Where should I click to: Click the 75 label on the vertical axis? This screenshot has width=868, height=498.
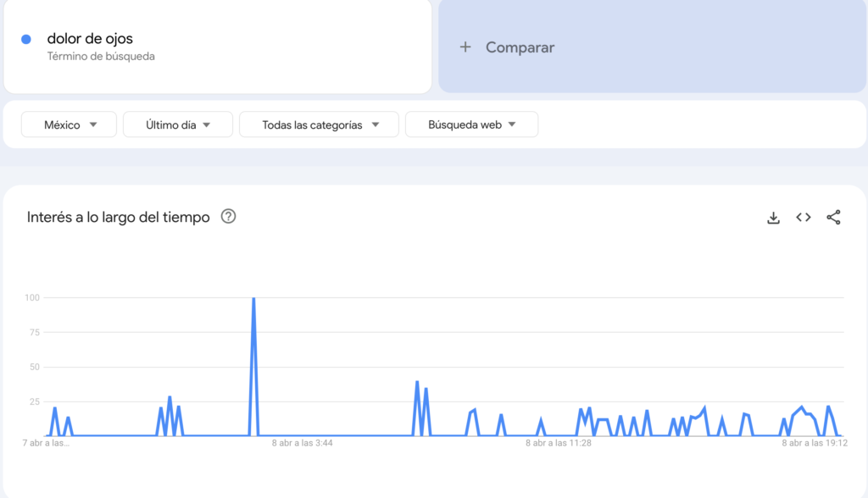pyautogui.click(x=33, y=333)
